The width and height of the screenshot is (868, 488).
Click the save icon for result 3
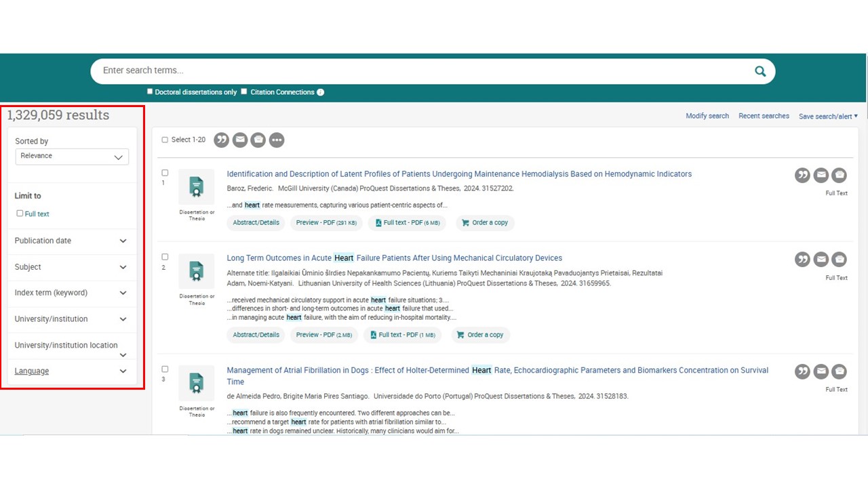(840, 371)
